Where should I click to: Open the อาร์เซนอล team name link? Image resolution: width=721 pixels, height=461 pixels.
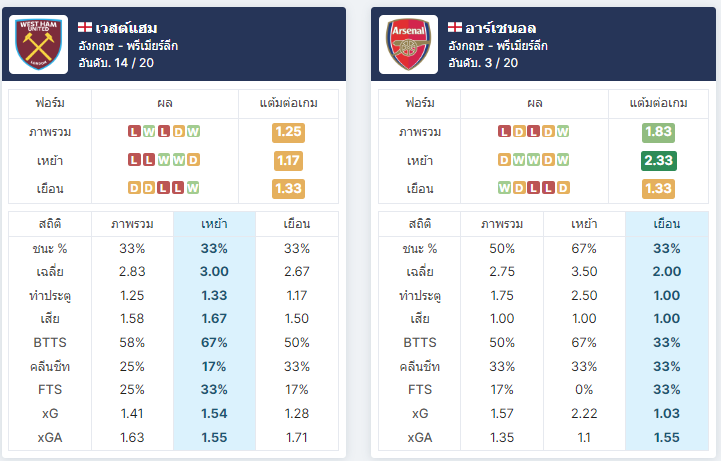point(500,28)
